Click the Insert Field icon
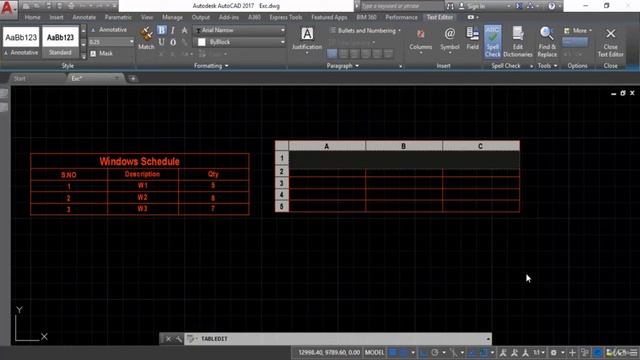The image size is (640, 360). (472, 39)
